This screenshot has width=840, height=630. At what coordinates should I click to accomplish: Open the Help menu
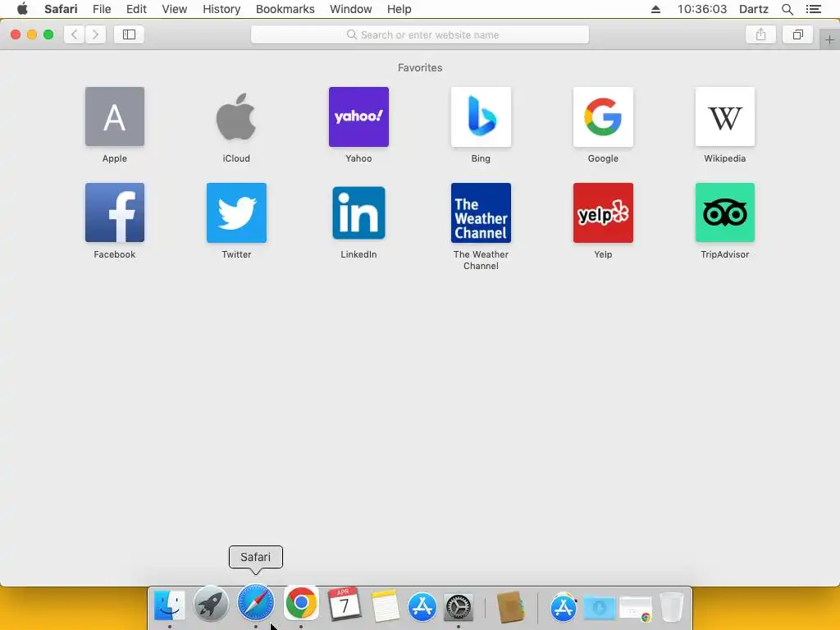(399, 9)
